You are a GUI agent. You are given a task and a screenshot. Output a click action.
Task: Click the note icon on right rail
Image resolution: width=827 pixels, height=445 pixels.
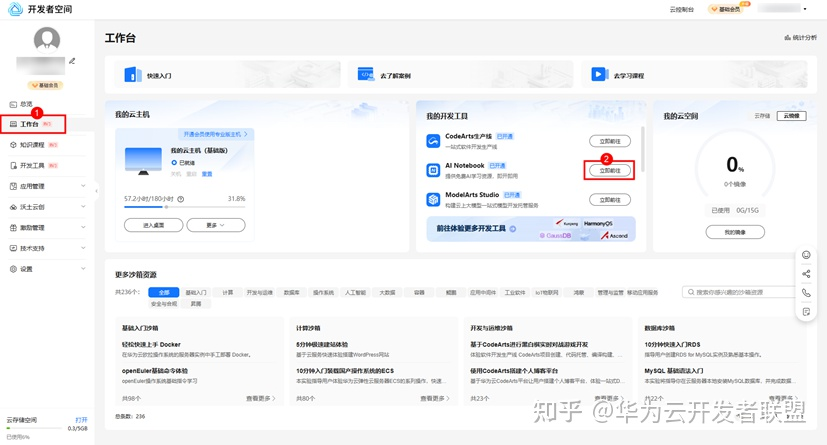[806, 312]
